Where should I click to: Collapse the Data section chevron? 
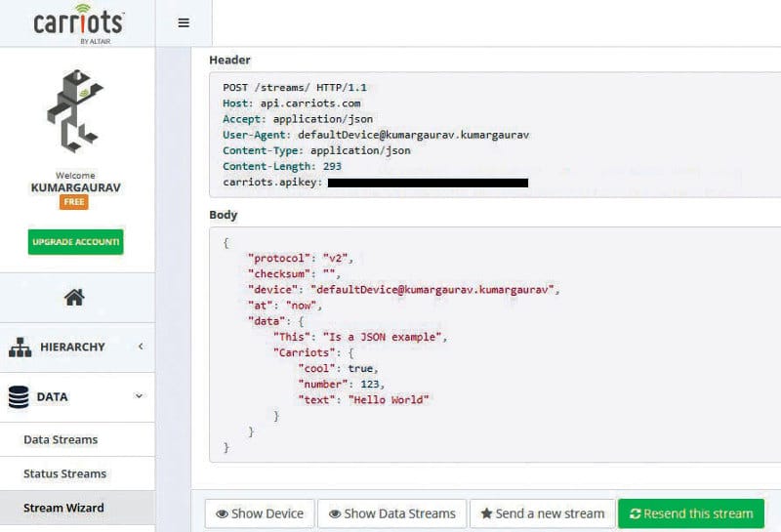click(x=139, y=396)
